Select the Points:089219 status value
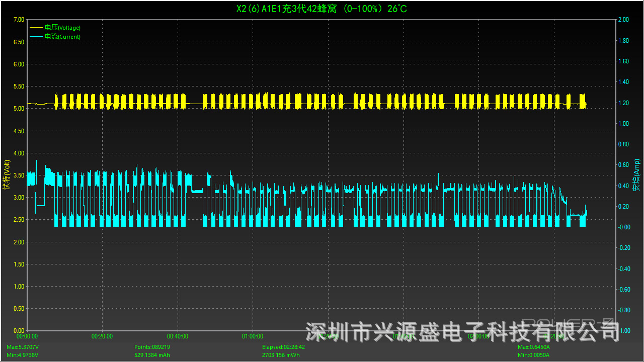This screenshot has width=644, height=362. coord(152,347)
